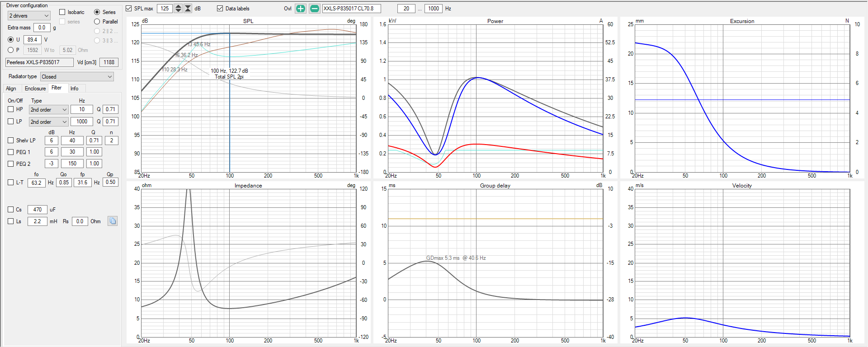Click the Extra mass input field

click(42, 28)
